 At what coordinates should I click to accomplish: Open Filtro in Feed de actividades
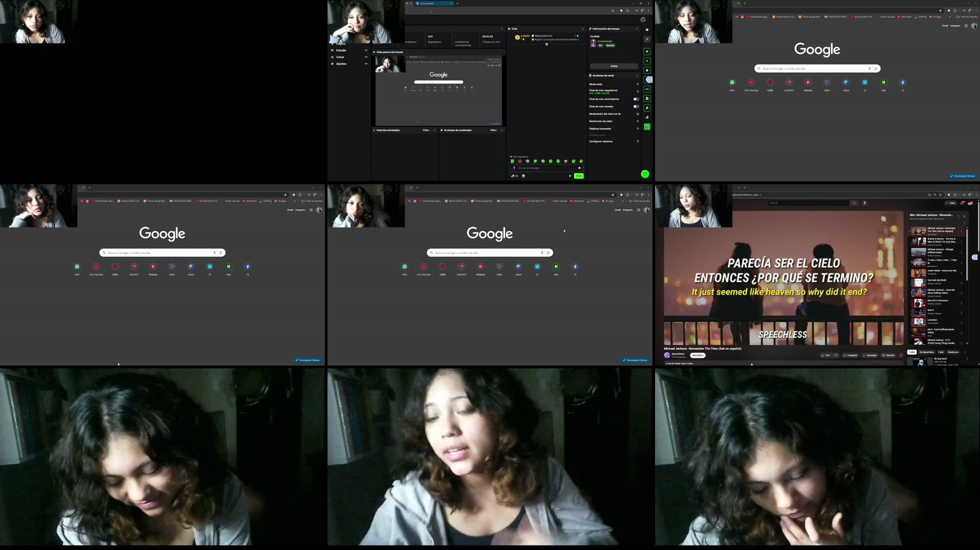coord(426,130)
